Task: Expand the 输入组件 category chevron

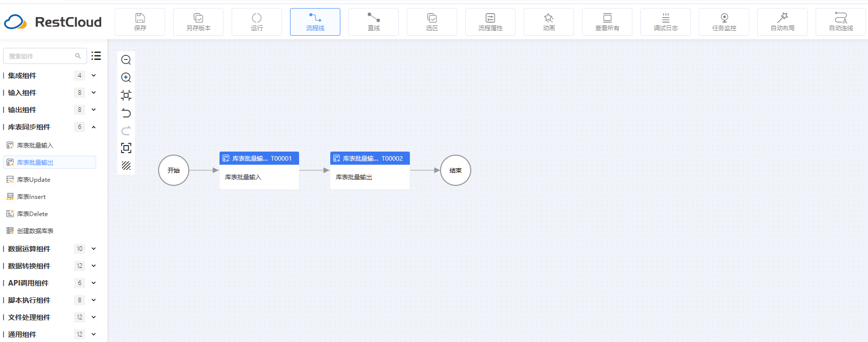Action: point(94,93)
